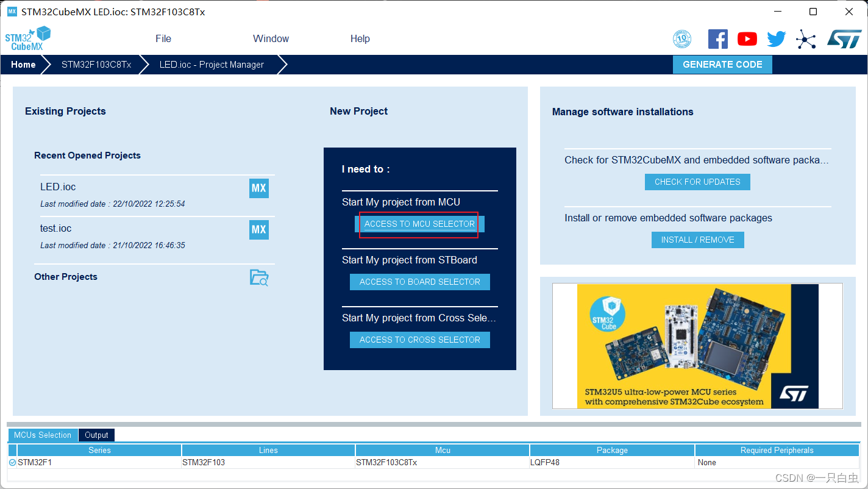Click test.ioc last modified date text
Screen dimensions: 868x489
pos(112,245)
